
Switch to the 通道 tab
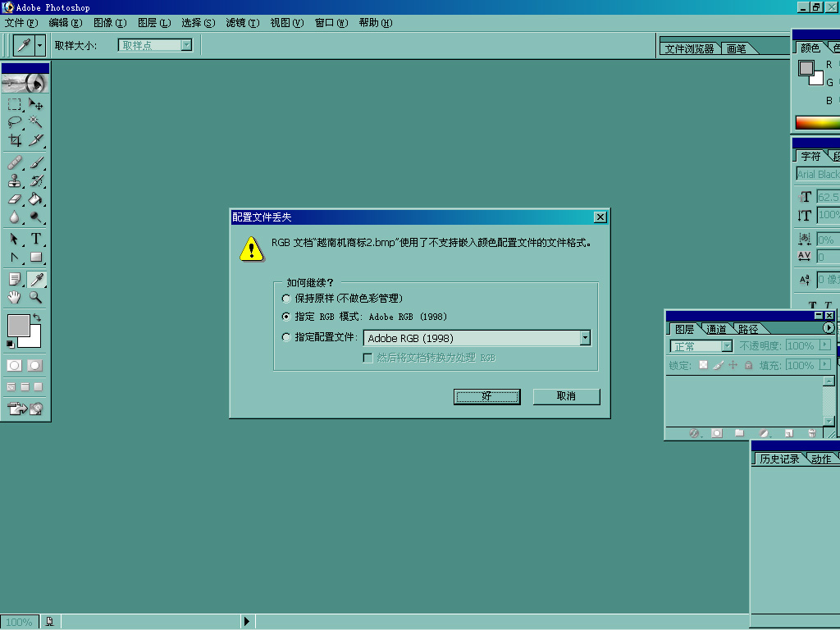click(716, 329)
